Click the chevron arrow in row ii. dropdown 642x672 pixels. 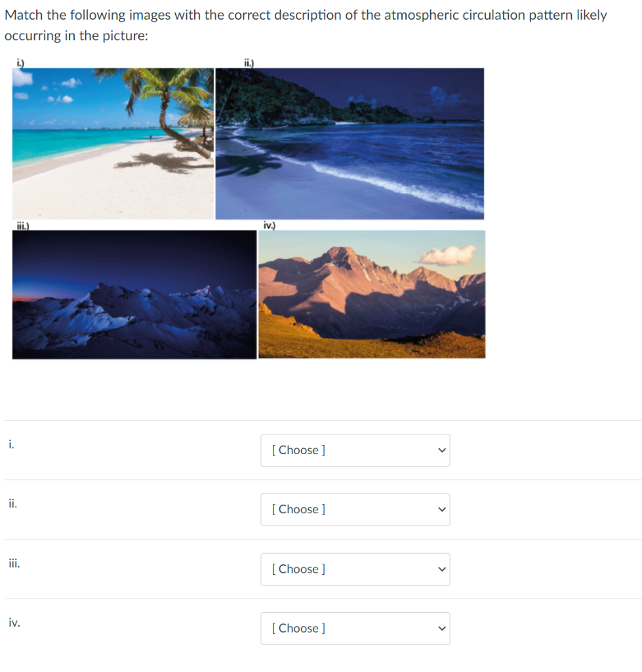click(x=442, y=509)
